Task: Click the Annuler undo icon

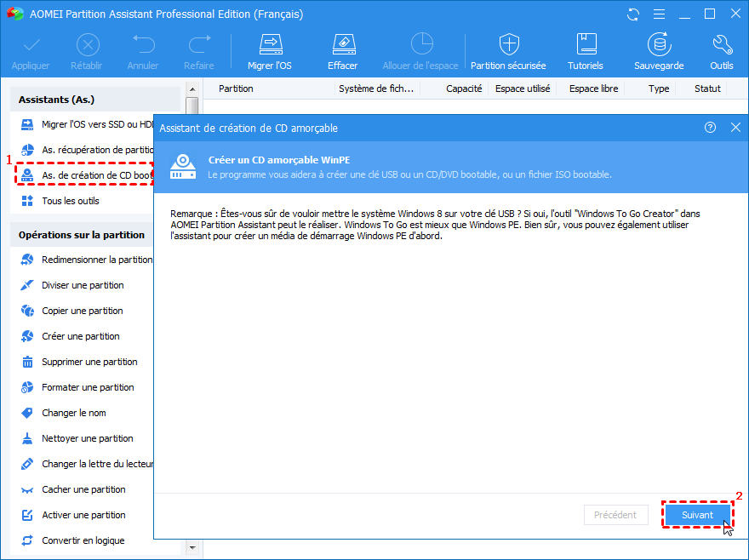Action: pos(143,45)
